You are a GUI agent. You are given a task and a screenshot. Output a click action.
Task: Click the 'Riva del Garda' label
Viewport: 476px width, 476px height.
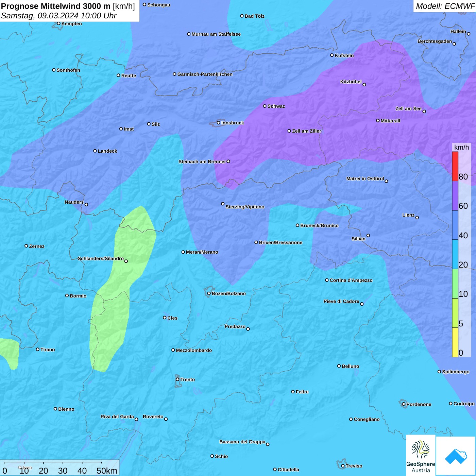point(117,417)
